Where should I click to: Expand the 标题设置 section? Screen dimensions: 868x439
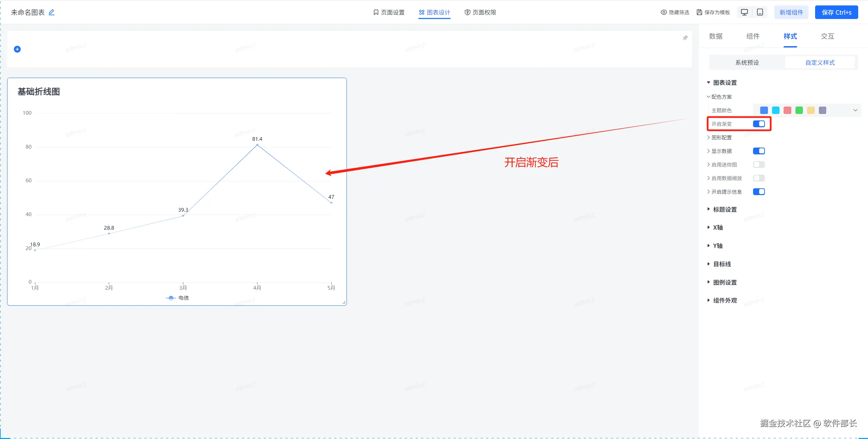click(x=725, y=209)
